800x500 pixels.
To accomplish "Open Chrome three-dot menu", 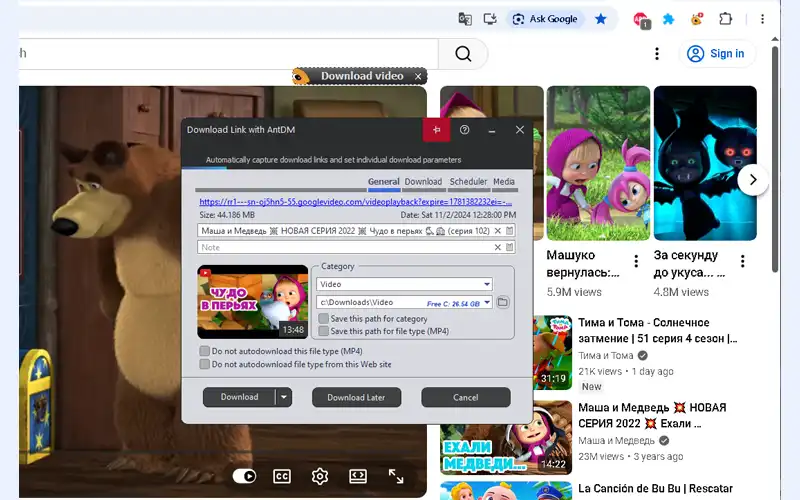I will pyautogui.click(x=762, y=19).
